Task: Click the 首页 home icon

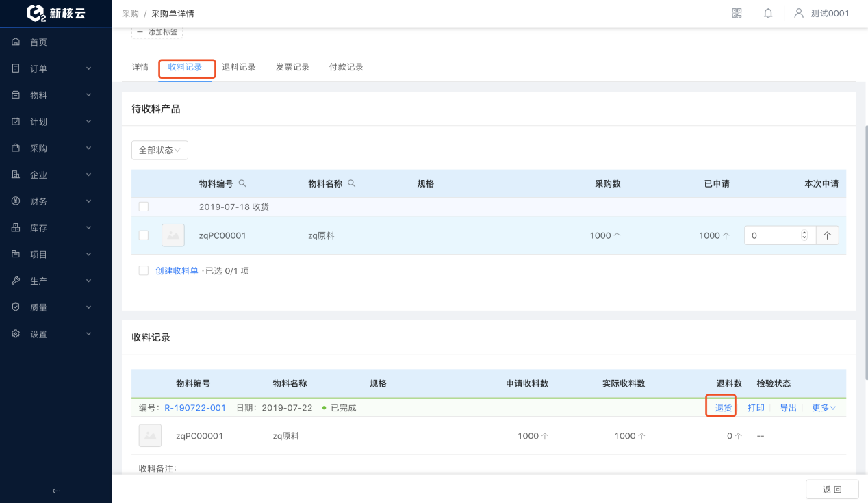Action: [16, 42]
